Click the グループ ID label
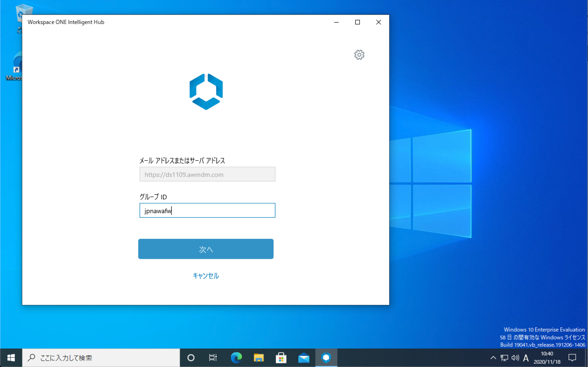Image resolution: width=588 pixels, height=367 pixels. (x=153, y=197)
